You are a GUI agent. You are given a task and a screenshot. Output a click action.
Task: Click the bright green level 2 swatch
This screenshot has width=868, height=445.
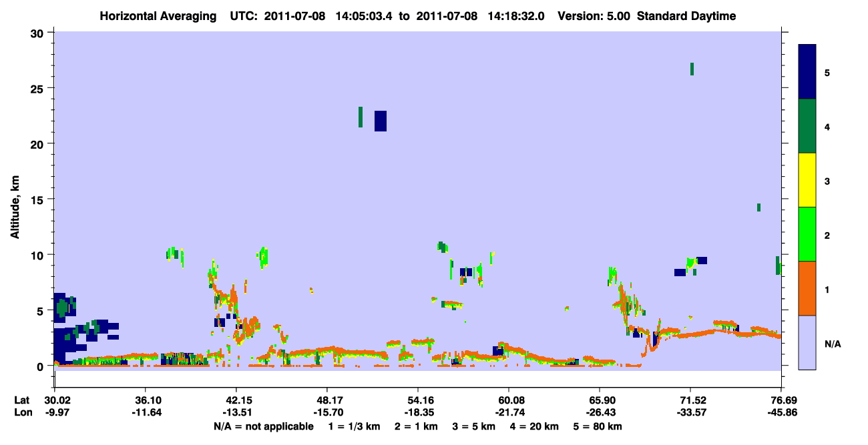pos(807,234)
